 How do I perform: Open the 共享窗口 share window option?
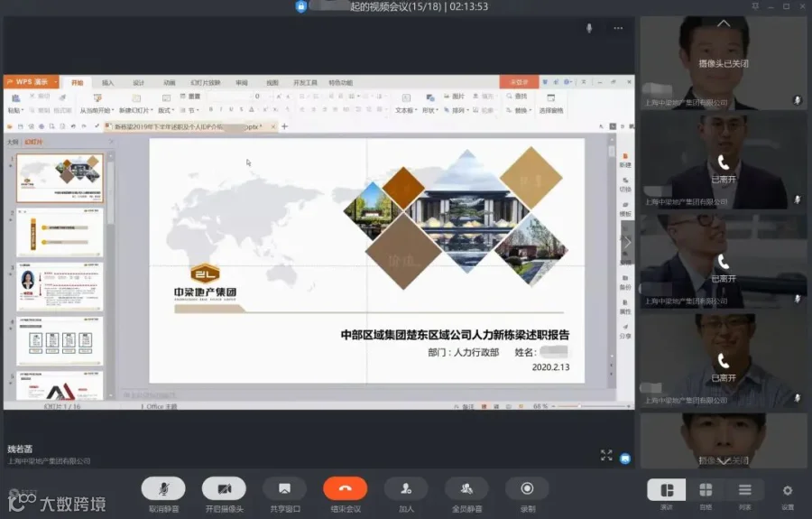(x=284, y=489)
